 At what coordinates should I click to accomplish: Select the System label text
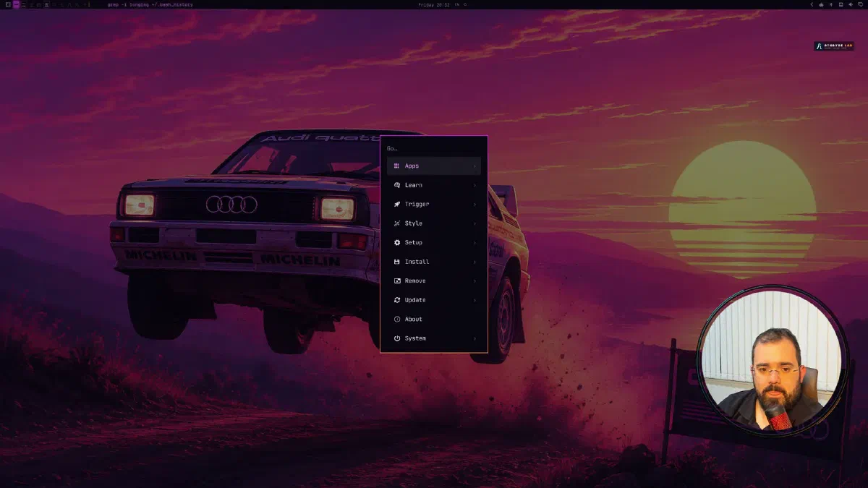pyautogui.click(x=415, y=338)
